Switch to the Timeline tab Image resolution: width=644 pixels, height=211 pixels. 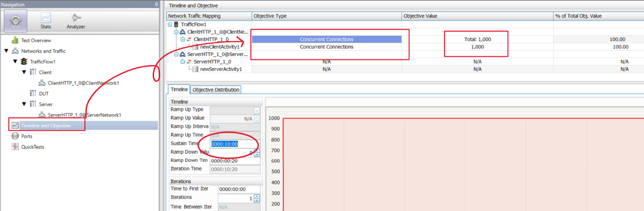click(x=179, y=90)
